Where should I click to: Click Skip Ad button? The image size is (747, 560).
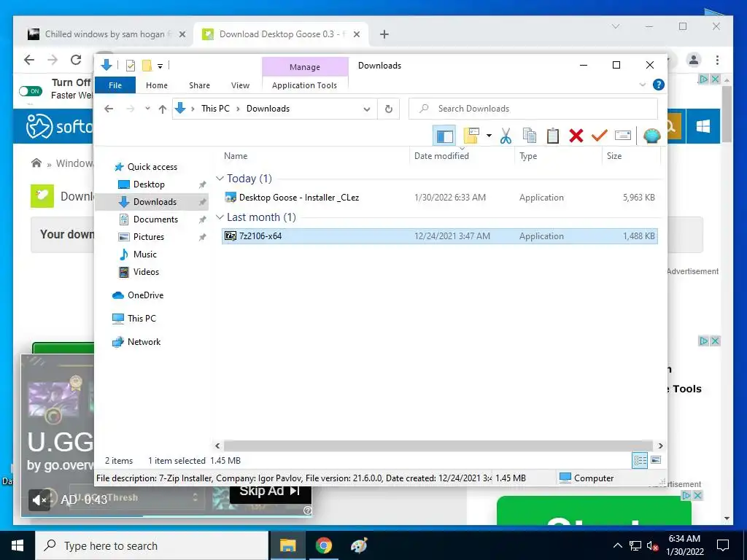coord(270,492)
